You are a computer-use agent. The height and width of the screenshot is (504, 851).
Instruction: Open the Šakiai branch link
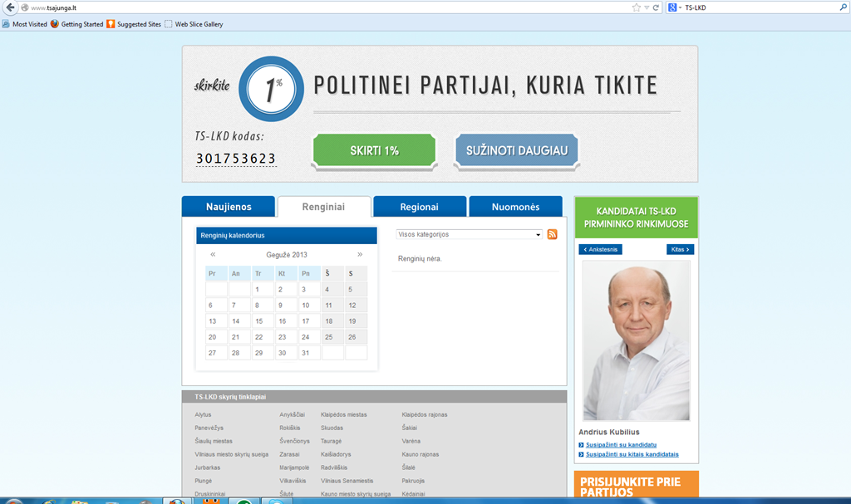(x=409, y=428)
